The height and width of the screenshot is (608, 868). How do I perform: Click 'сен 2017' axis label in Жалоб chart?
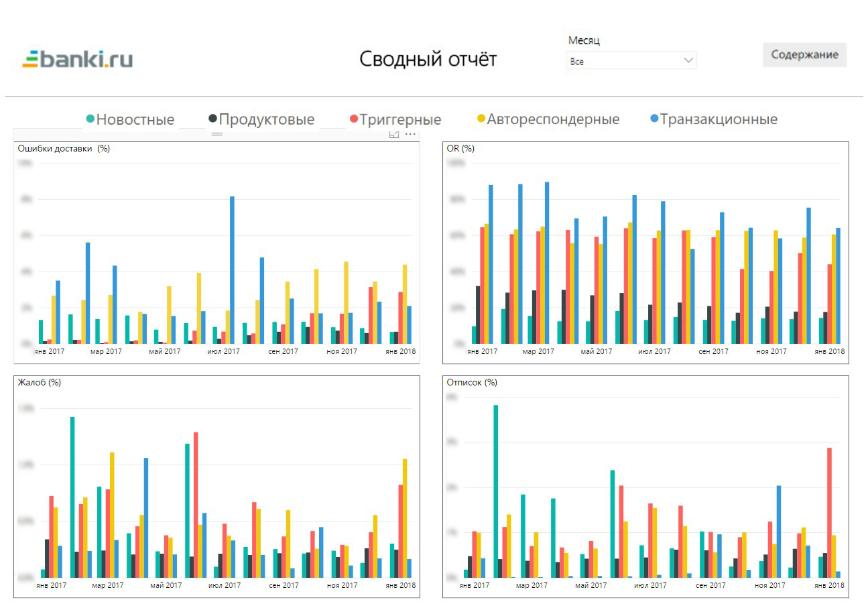284,585
